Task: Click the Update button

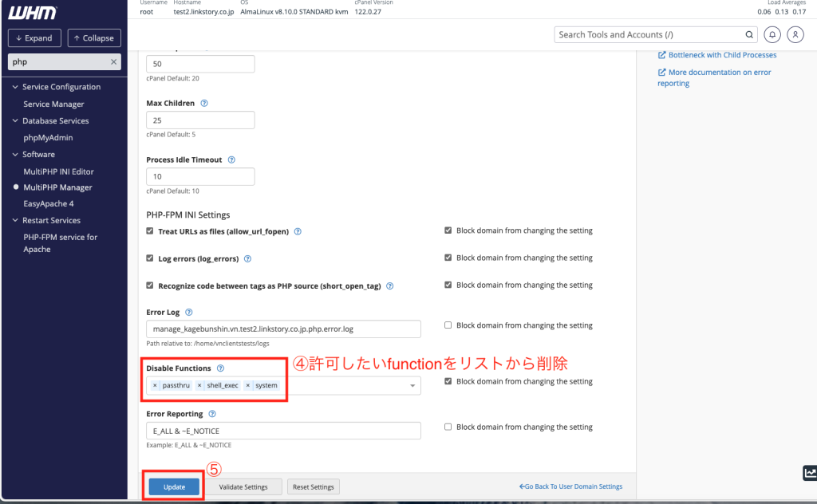Action: click(x=173, y=486)
